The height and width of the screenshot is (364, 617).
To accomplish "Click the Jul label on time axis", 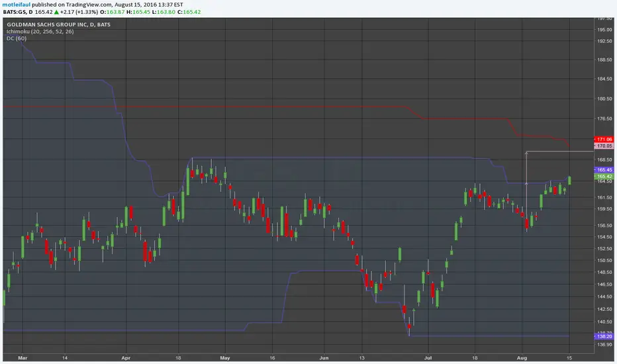I will (428, 358).
